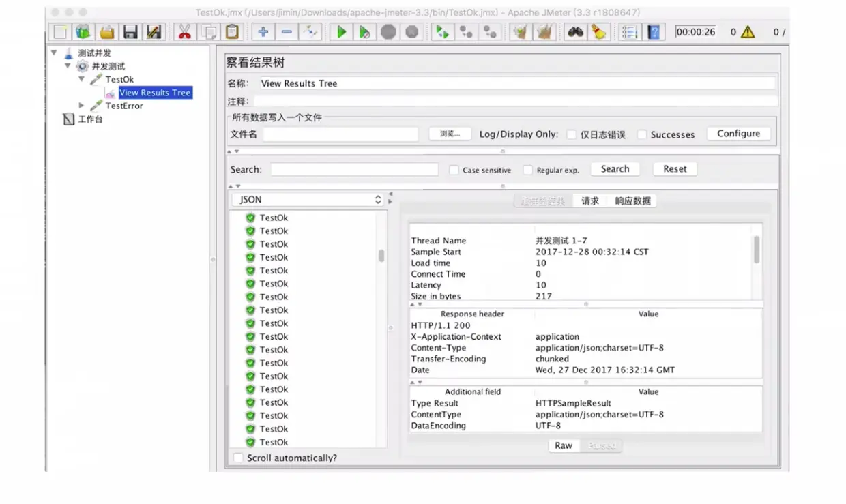The width and height of the screenshot is (846, 504).
Task: Start test with no pauses icon
Action: point(365,32)
